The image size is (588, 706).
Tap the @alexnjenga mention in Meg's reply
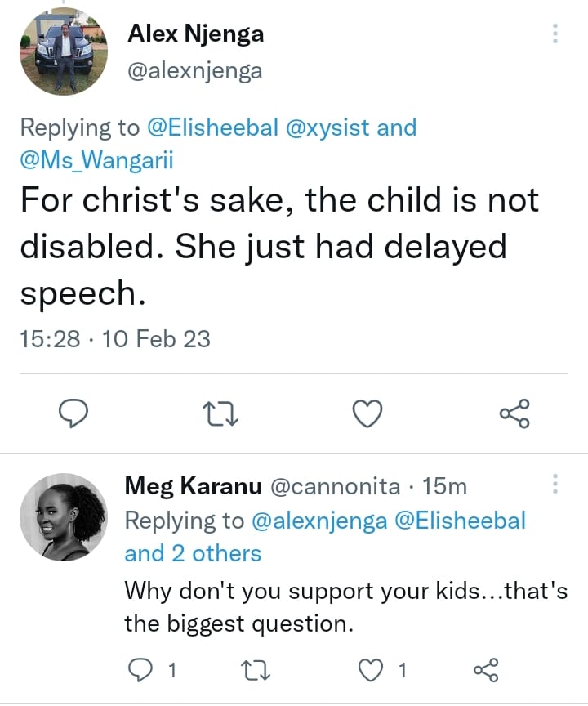318,521
